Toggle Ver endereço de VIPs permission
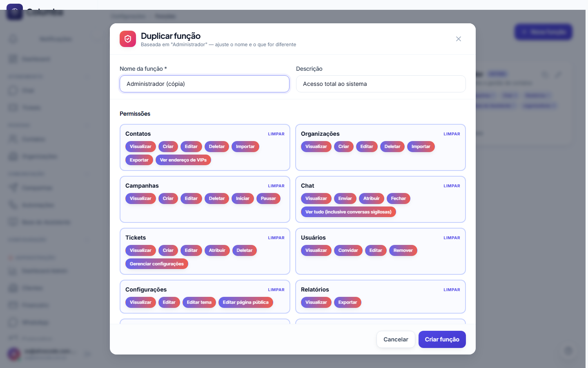This screenshot has height=368, width=588. click(183, 160)
